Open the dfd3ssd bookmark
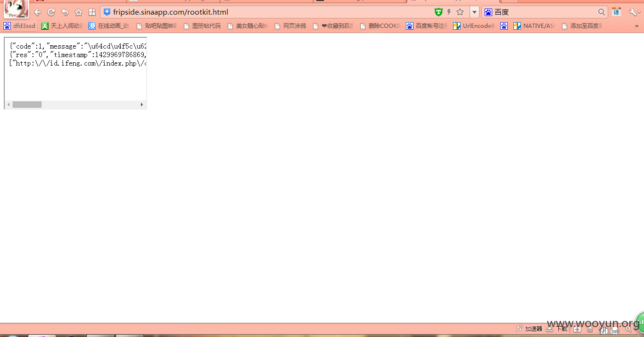Image resolution: width=644 pixels, height=337 pixels. coord(19,26)
